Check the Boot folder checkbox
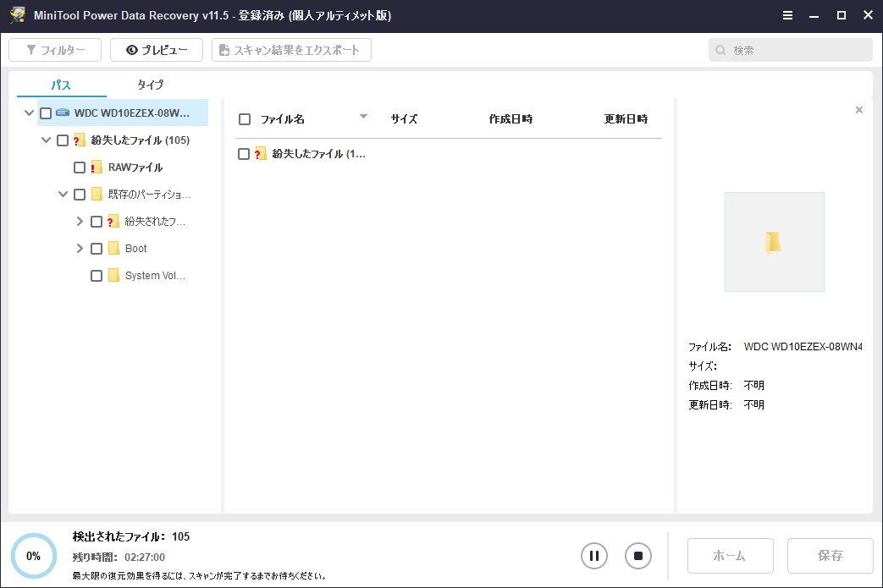Viewport: 883px width, 588px height. [x=97, y=249]
